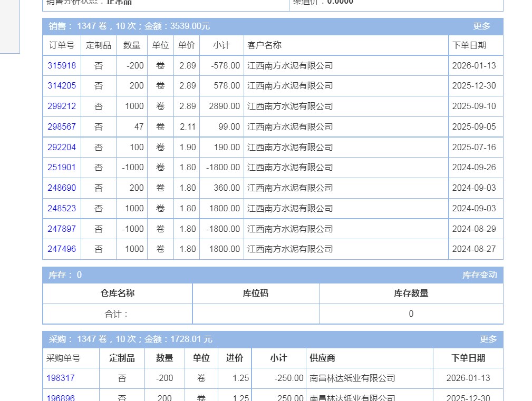The image size is (532, 401).
Task: Click 更多 in the 销售 section header
Action: click(x=481, y=26)
